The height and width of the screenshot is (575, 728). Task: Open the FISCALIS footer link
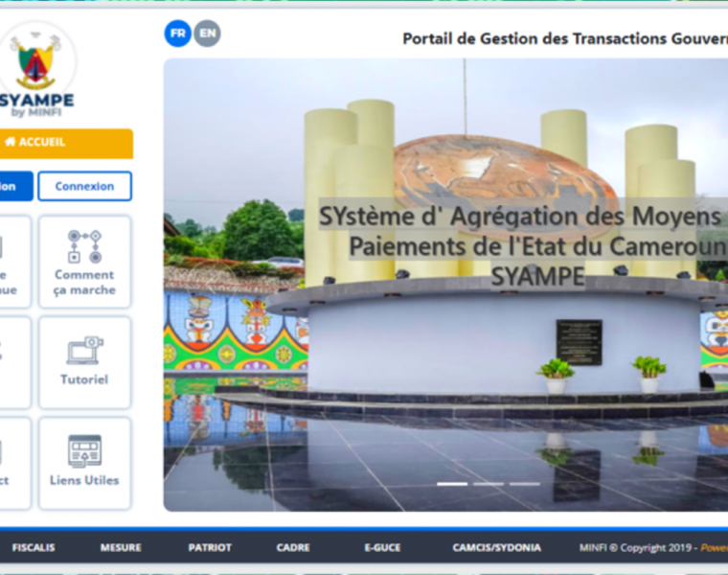tap(34, 547)
